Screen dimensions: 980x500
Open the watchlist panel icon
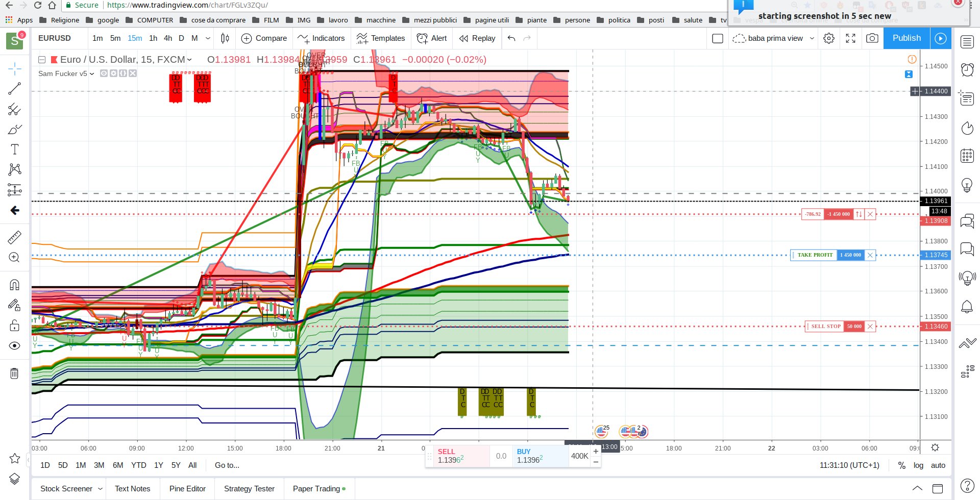pyautogui.click(x=967, y=42)
